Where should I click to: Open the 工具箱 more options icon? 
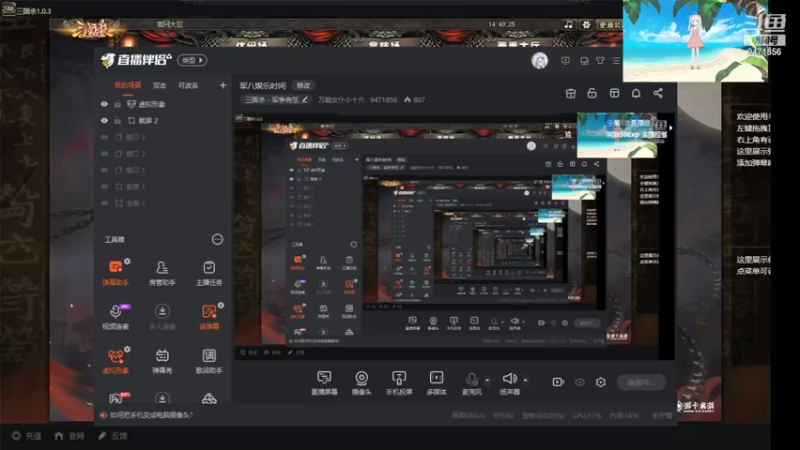(x=217, y=239)
